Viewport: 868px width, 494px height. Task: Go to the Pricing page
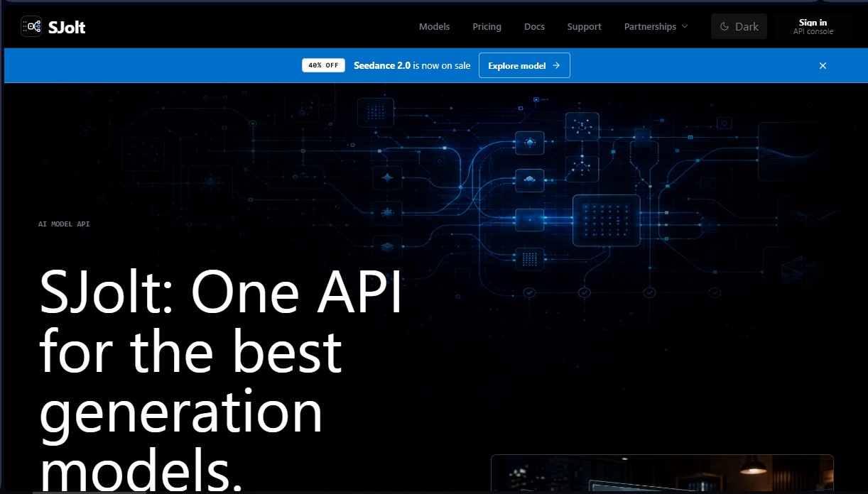click(x=487, y=26)
